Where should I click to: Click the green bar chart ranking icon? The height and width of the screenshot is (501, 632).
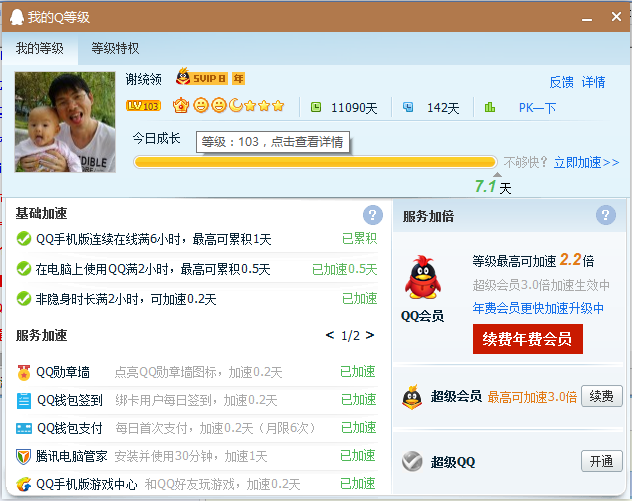(490, 107)
